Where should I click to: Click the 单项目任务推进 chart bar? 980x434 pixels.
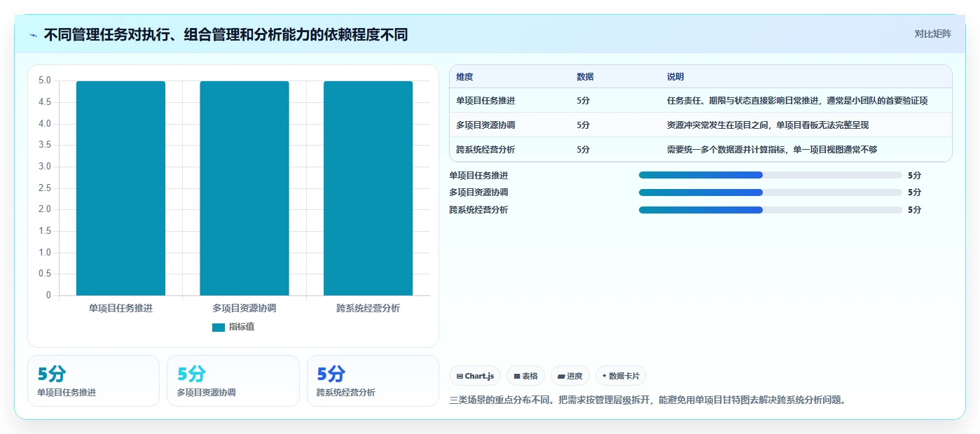(120, 188)
